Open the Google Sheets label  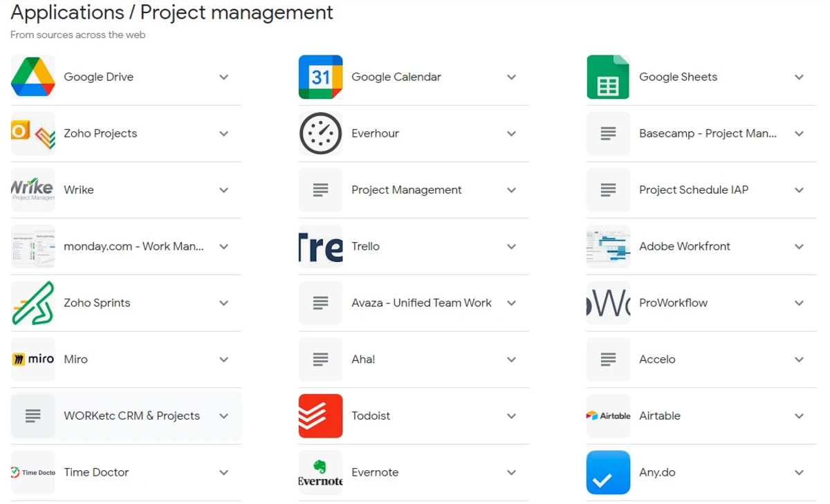point(679,77)
